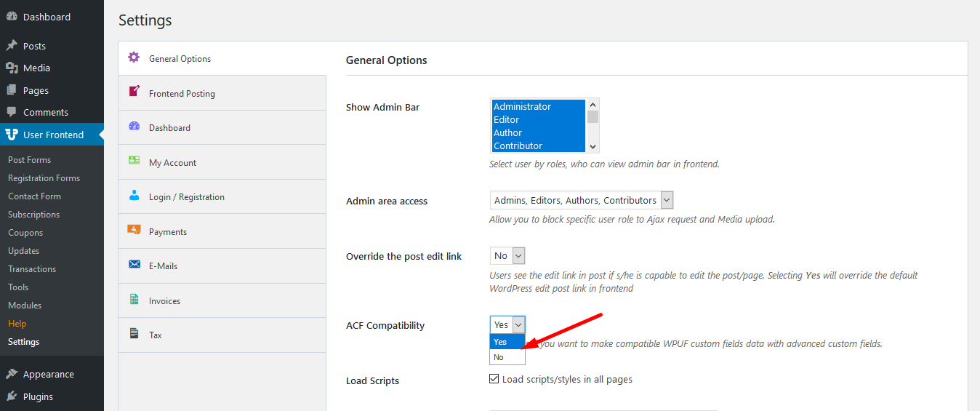Open the Subscriptions submenu item
Image resolution: width=980 pixels, height=411 pixels.
click(x=33, y=215)
